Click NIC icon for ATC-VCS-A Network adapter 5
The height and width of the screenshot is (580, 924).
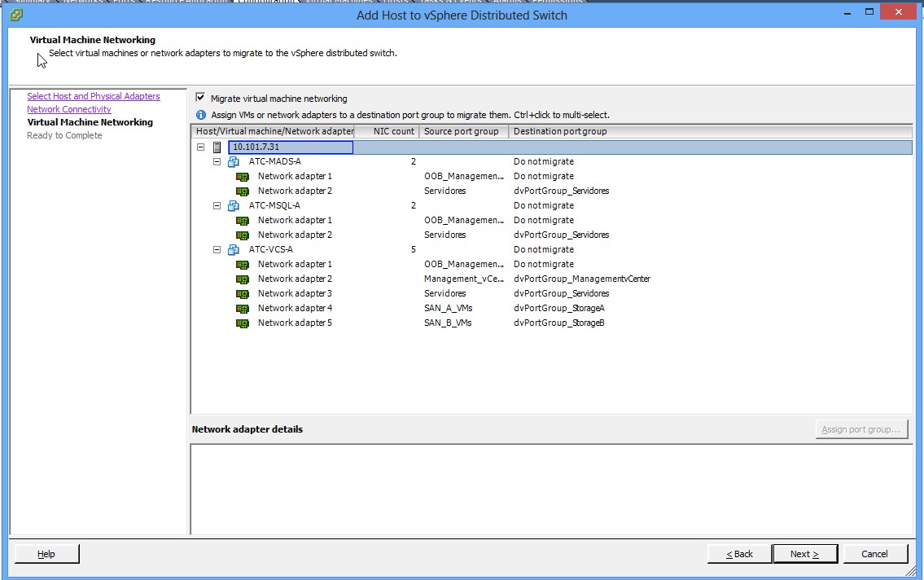pyautogui.click(x=243, y=323)
